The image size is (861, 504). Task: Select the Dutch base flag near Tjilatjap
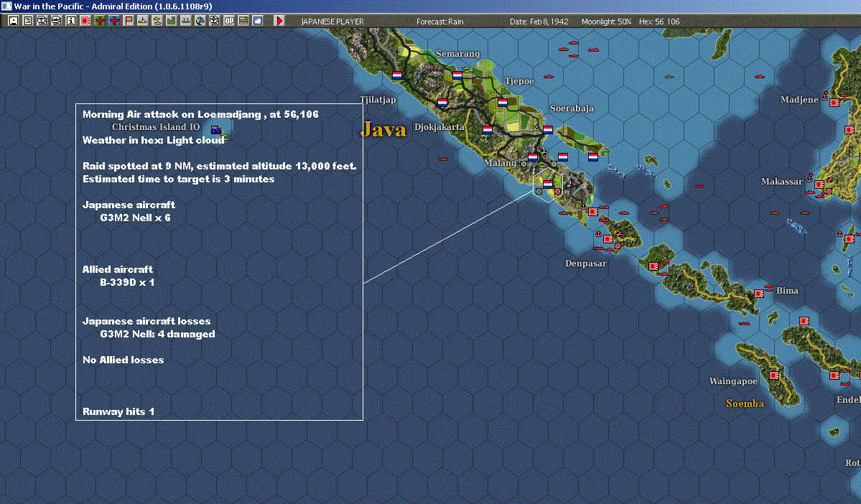click(x=397, y=75)
